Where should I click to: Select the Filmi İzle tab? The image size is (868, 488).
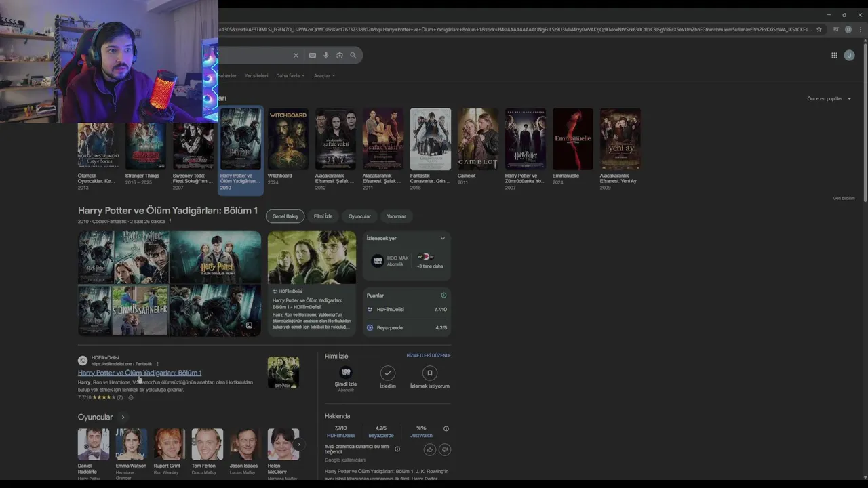(x=323, y=216)
